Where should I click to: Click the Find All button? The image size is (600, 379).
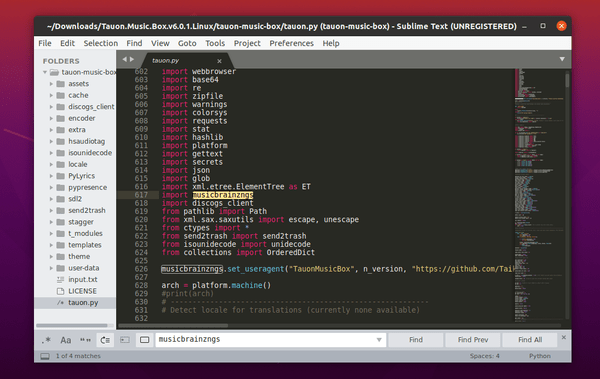(530, 340)
